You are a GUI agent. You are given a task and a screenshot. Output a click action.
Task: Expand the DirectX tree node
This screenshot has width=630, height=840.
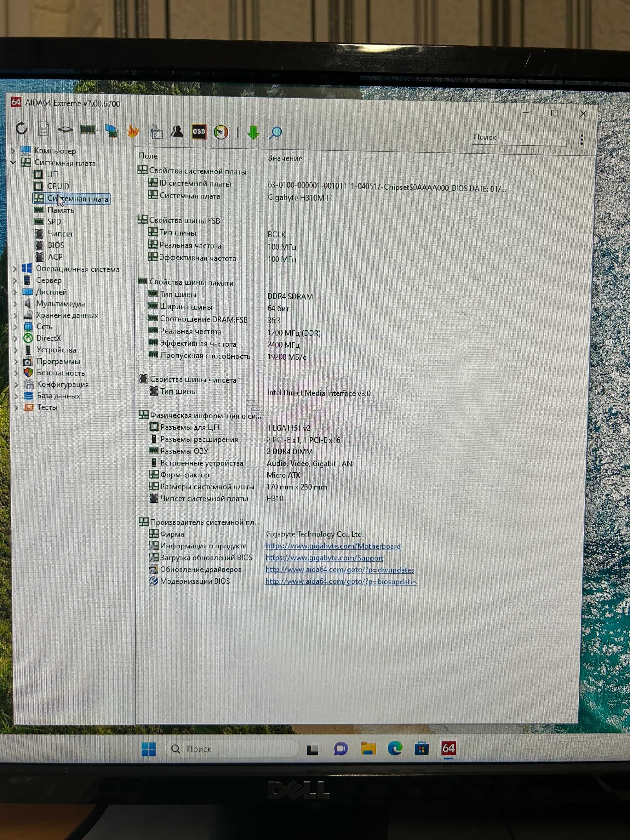pyautogui.click(x=15, y=338)
